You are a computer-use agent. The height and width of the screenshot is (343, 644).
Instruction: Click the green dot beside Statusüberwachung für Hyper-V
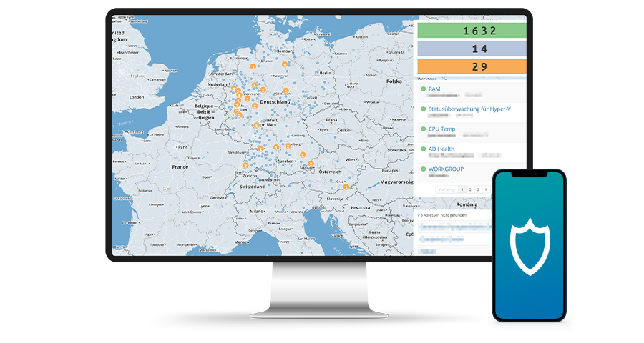423,109
